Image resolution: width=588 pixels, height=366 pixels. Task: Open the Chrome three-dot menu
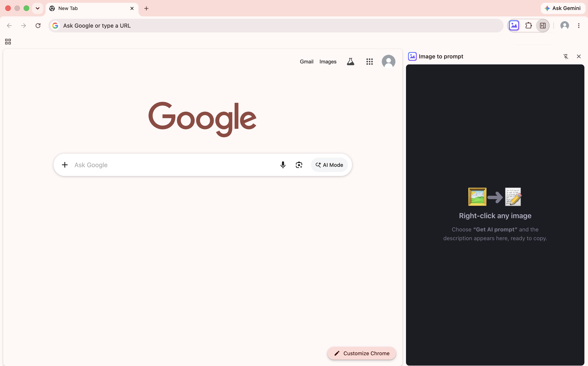[579, 25]
